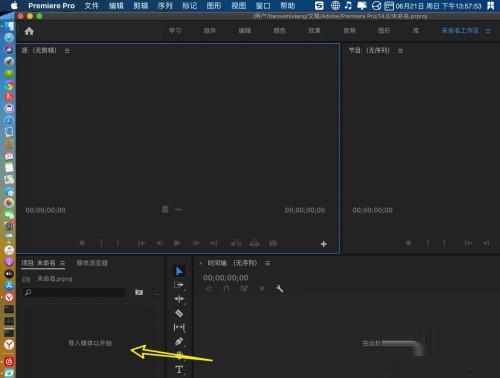Click the Insert button in Source monitor
The height and width of the screenshot is (378, 500).
point(236,243)
